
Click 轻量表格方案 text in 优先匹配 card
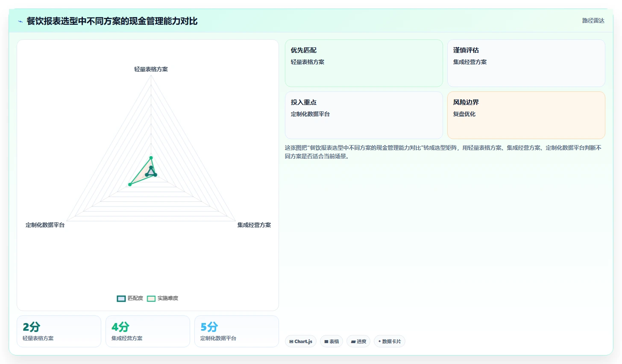click(x=308, y=62)
